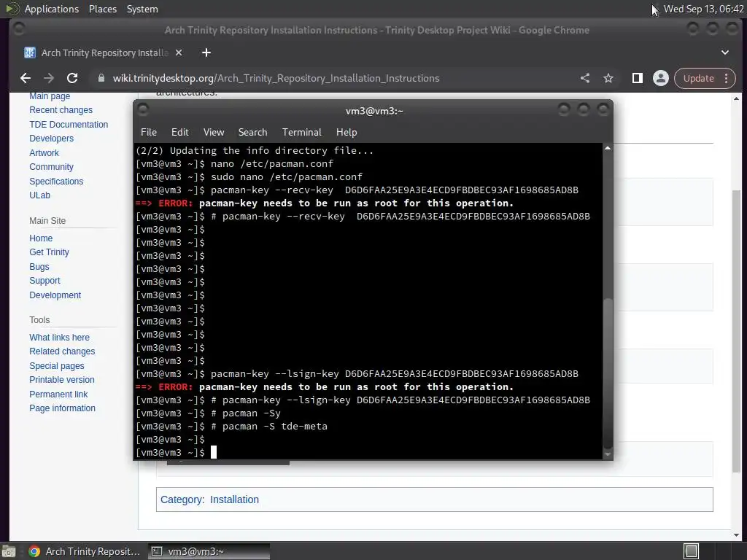
Task: Open the Developers sidebar link
Action: pos(52,139)
